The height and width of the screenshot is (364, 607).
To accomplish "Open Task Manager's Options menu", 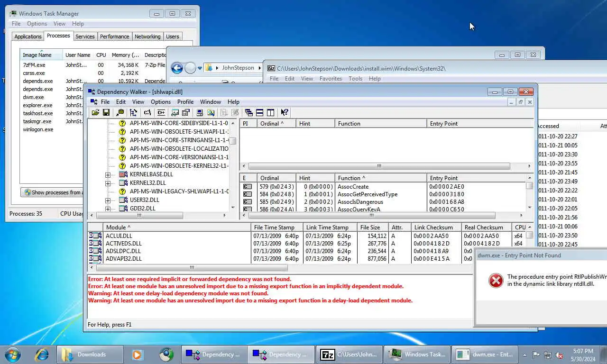I will (x=37, y=24).
